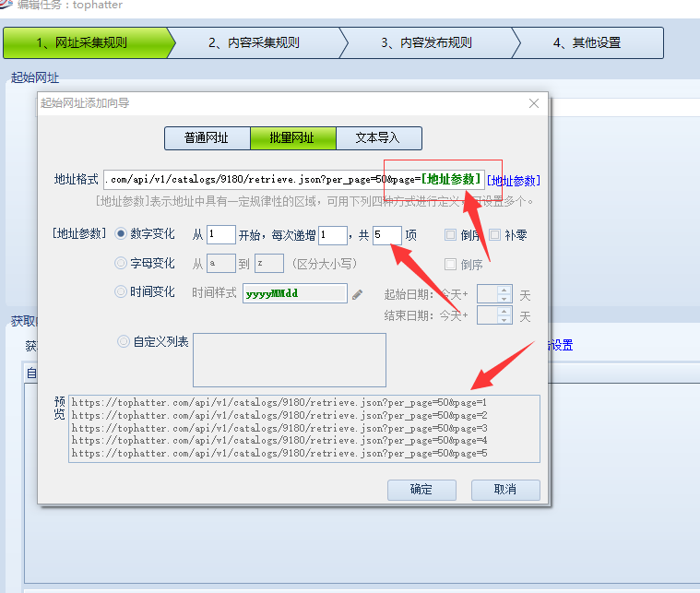700x593 pixels.
Task: Open step 4 其他设置
Action: point(587,42)
